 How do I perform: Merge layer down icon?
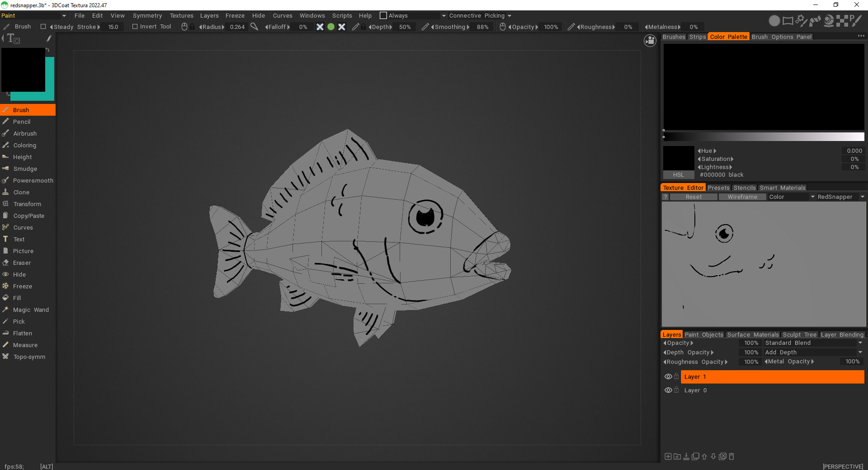[x=686, y=456]
